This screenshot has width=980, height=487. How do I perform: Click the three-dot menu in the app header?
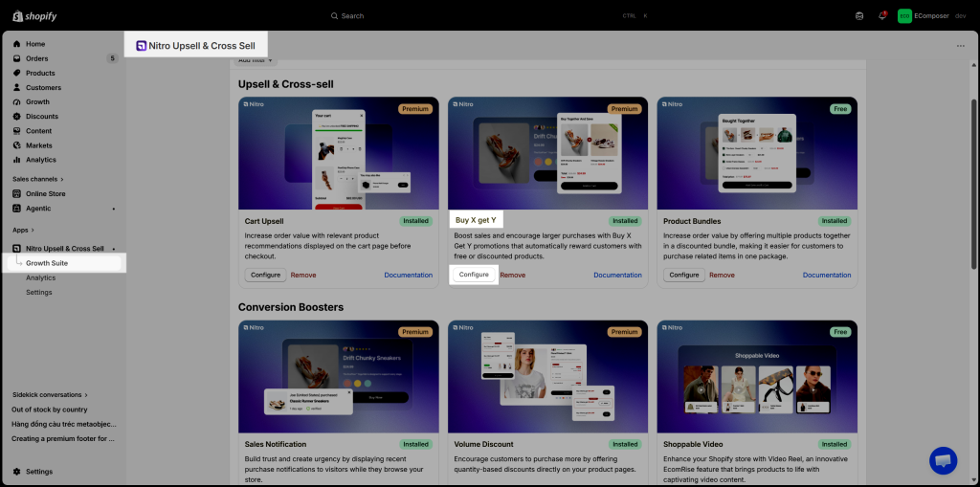[960, 46]
